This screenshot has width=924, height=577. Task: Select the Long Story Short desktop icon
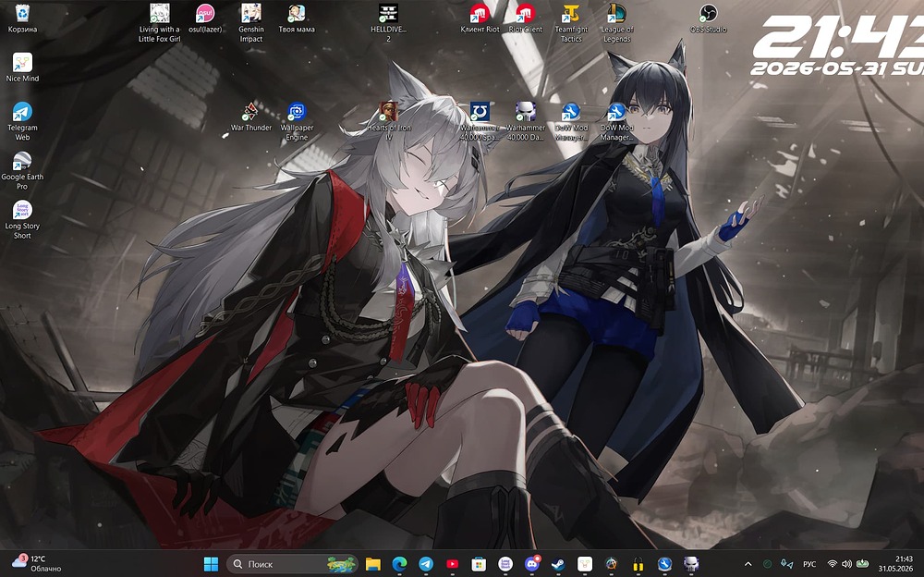(22, 219)
